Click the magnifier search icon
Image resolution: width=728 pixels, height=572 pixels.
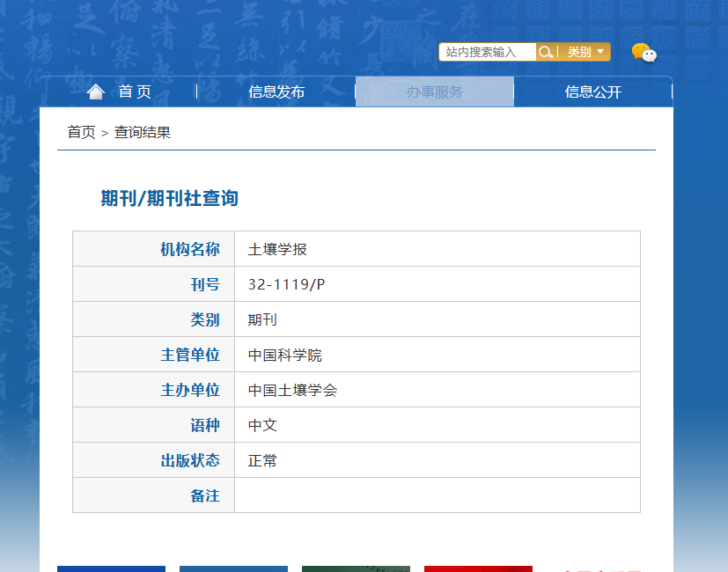coord(546,52)
